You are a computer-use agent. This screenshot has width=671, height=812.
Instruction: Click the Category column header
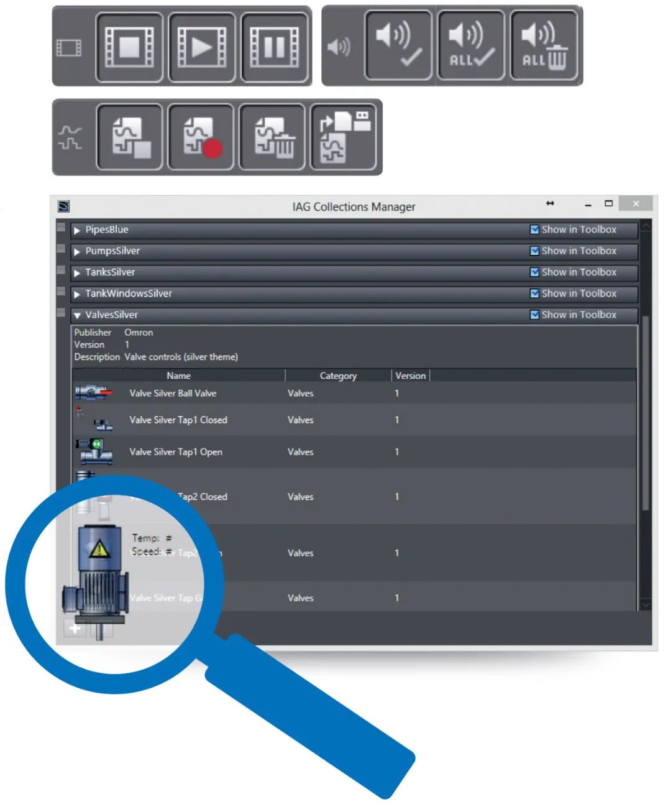(338, 376)
